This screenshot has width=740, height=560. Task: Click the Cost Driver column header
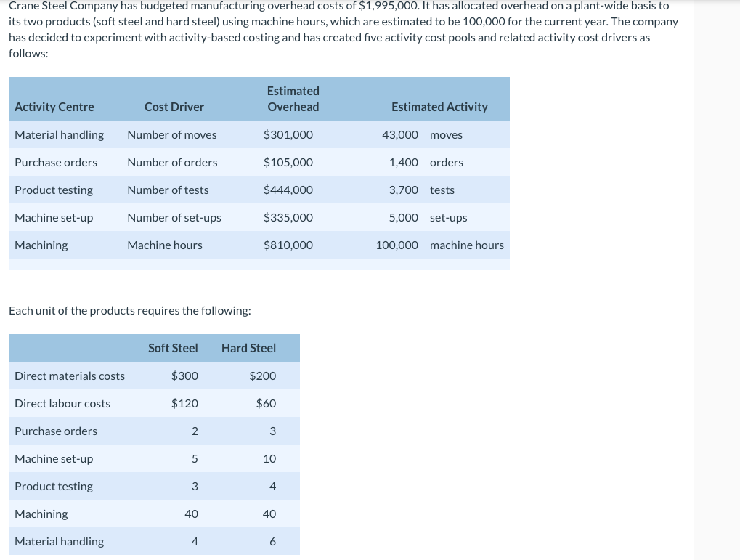click(x=174, y=107)
